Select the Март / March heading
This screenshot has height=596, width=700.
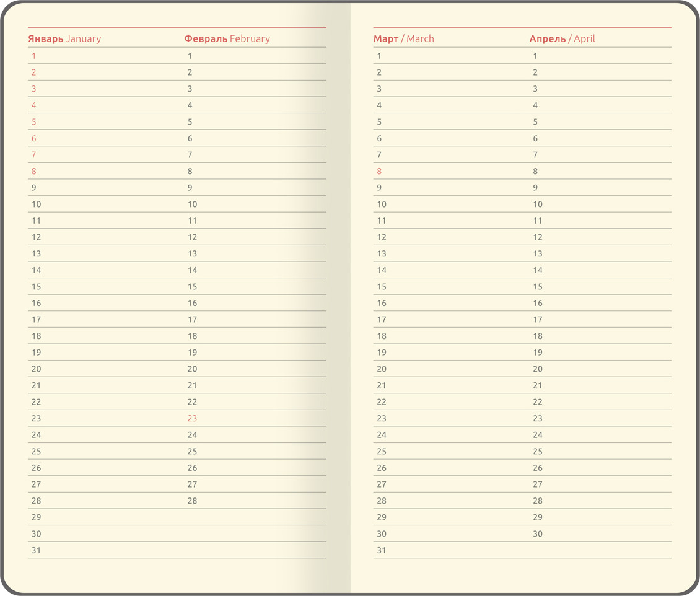point(403,38)
